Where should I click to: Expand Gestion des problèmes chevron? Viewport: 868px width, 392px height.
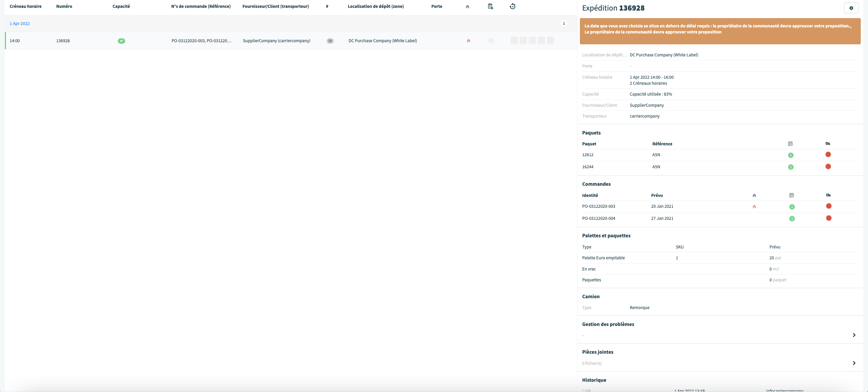coord(854,335)
